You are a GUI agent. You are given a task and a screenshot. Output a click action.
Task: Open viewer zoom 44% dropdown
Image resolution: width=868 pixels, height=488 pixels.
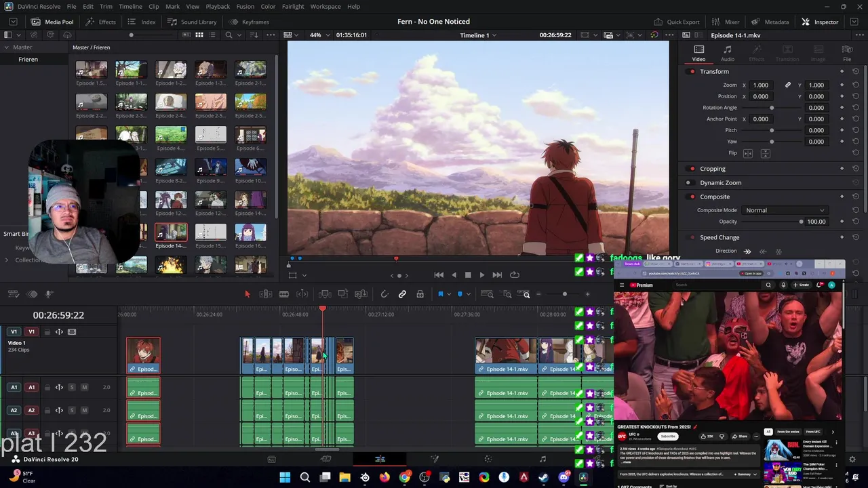coord(318,35)
